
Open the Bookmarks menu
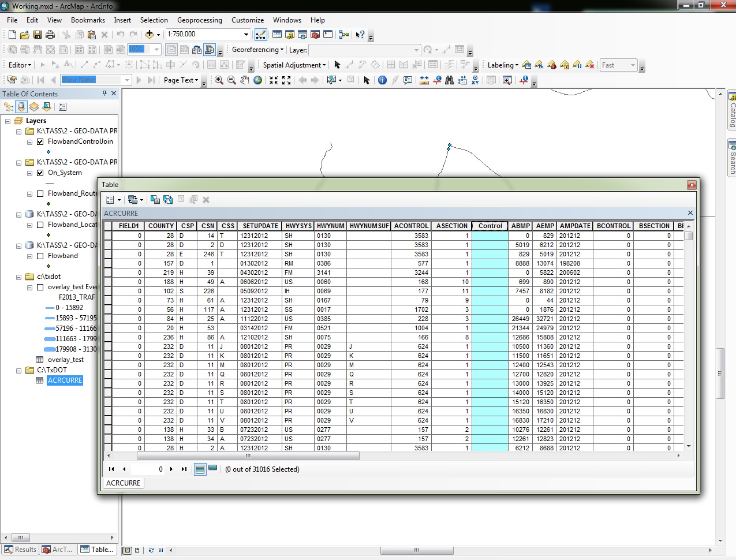(88, 20)
